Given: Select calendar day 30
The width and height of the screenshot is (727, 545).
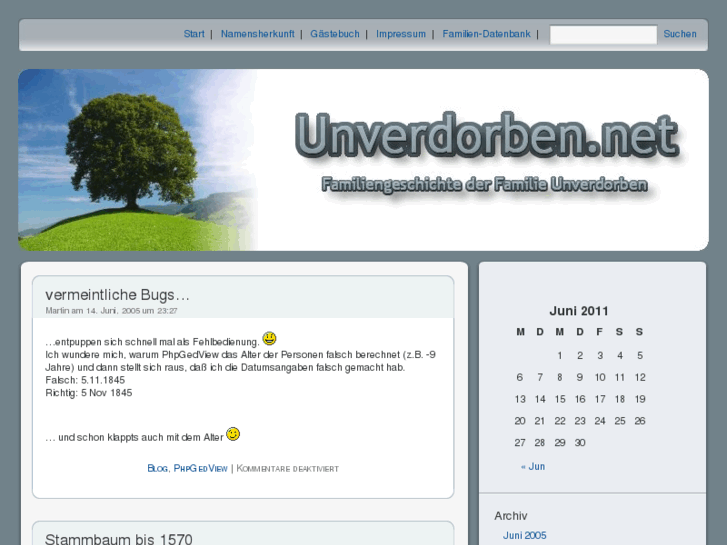Looking at the screenshot, I should (580, 442).
